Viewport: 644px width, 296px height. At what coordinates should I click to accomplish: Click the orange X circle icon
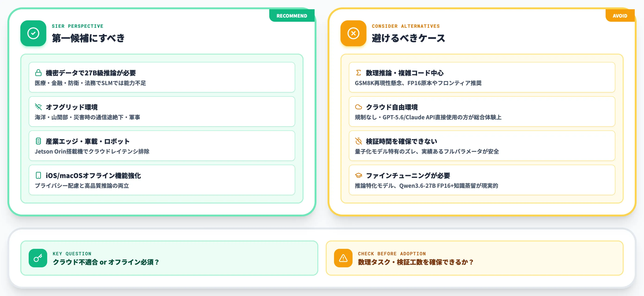pyautogui.click(x=353, y=33)
